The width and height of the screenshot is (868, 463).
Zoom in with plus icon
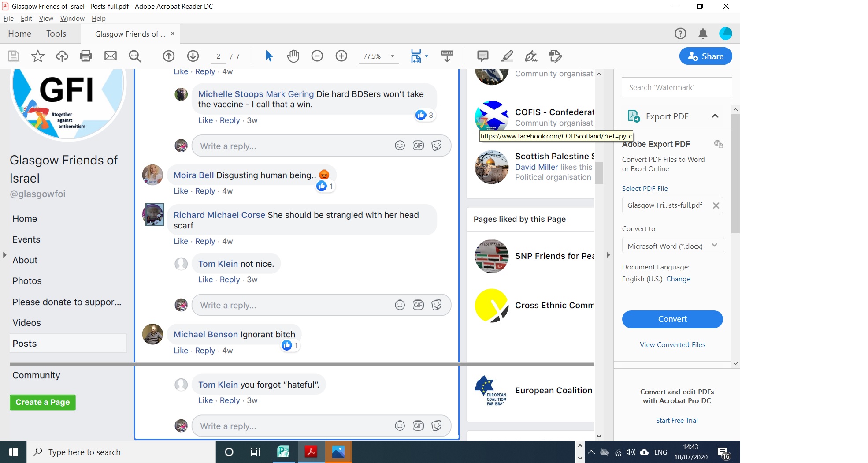click(x=341, y=56)
